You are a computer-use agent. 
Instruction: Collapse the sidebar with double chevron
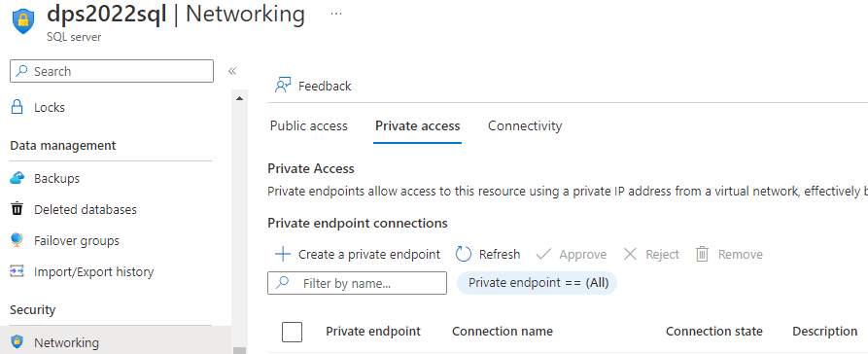click(x=232, y=71)
